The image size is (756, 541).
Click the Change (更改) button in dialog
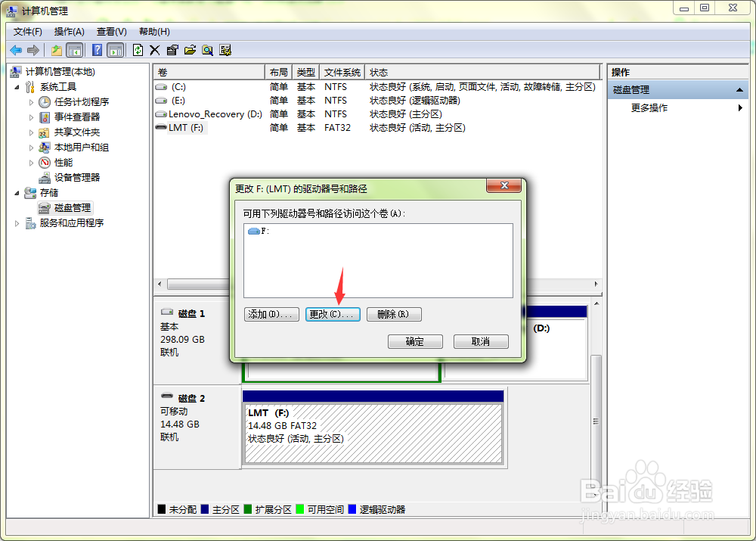pos(333,314)
